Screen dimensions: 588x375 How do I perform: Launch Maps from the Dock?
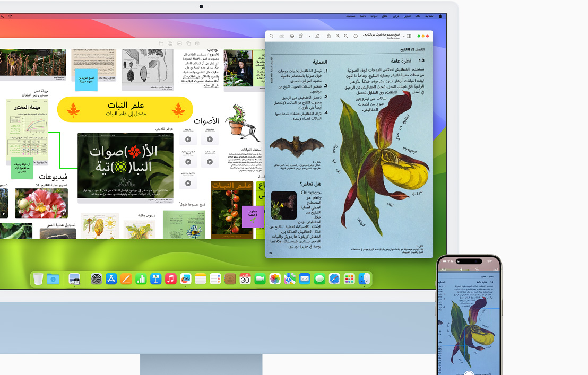[290, 279]
